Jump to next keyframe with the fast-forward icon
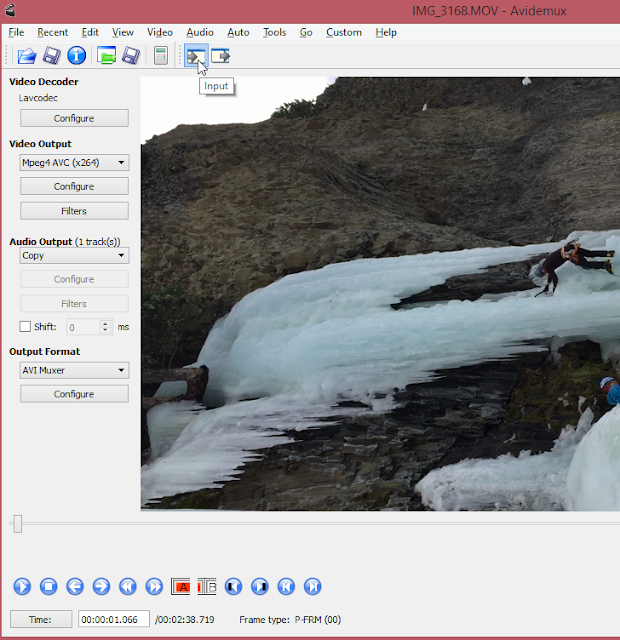Image resolution: width=620 pixels, height=640 pixels. (x=154, y=587)
